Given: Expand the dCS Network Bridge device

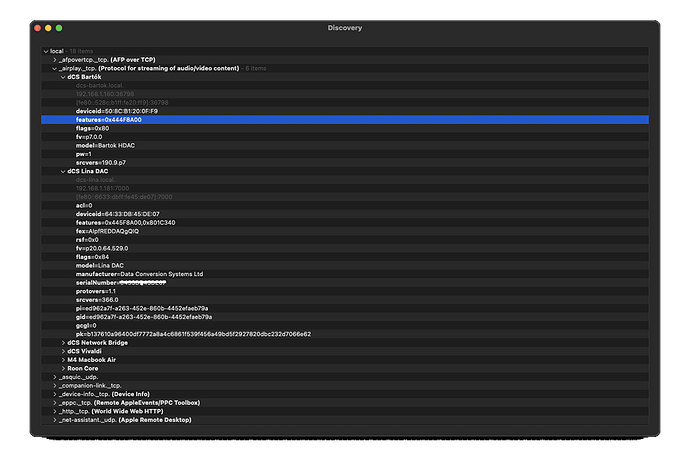Looking at the screenshot, I should [x=63, y=342].
